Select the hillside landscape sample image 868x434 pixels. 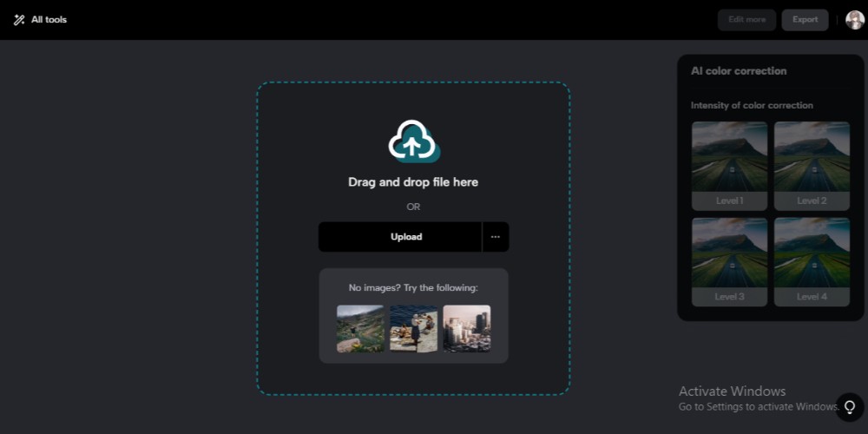[x=360, y=329]
